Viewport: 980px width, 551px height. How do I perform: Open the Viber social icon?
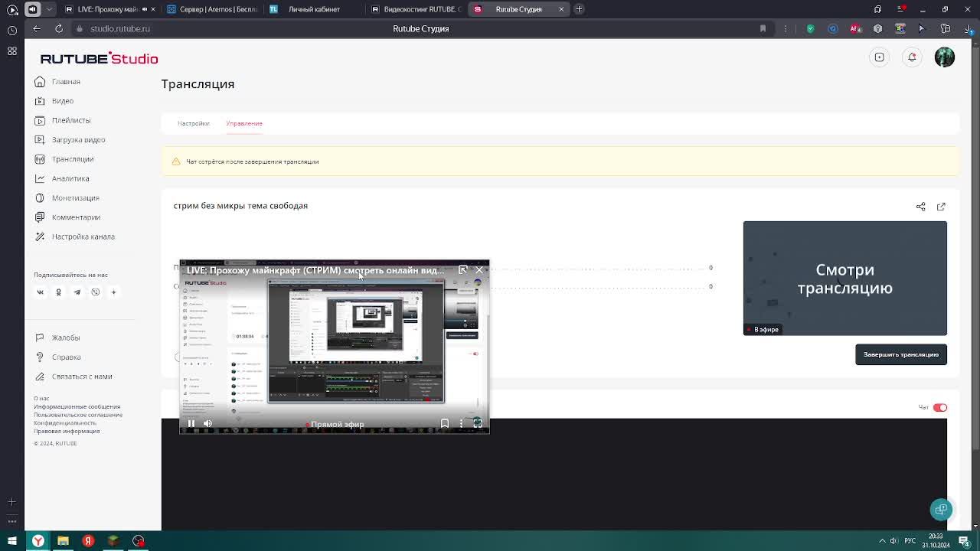point(96,292)
